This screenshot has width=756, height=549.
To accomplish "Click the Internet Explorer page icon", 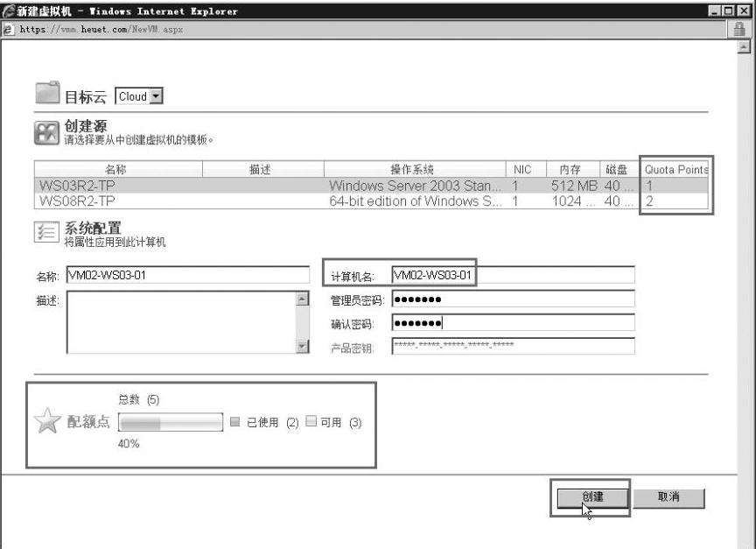I will pyautogui.click(x=8, y=28).
